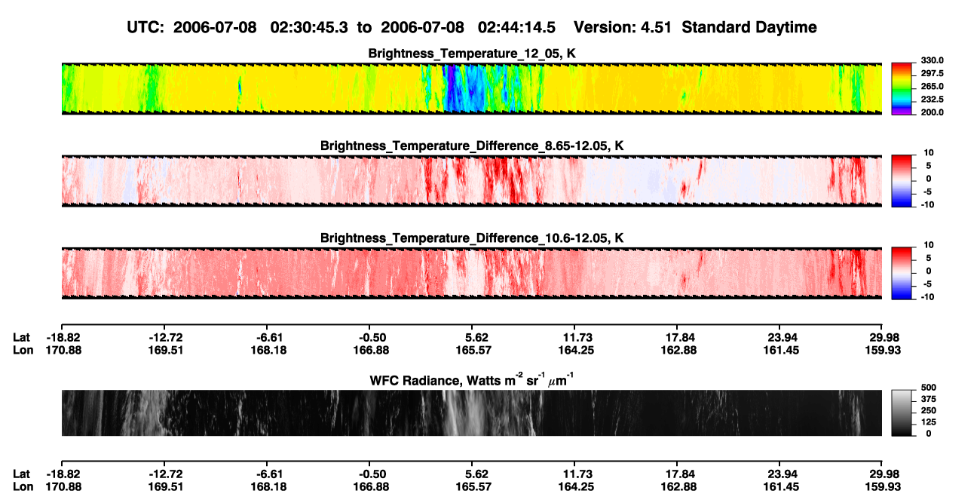The image size is (980, 503).
Task: Click longitude 161.45 under the 10.6-12.05 panel
Action: (x=782, y=350)
